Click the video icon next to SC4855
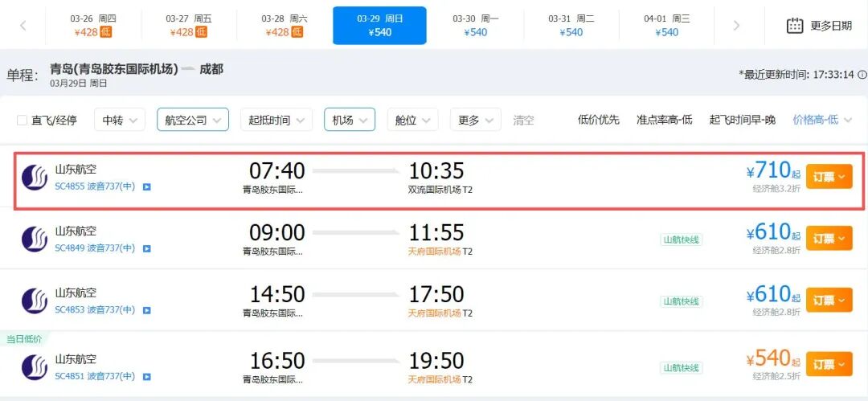The height and width of the screenshot is (401, 868). point(146,186)
